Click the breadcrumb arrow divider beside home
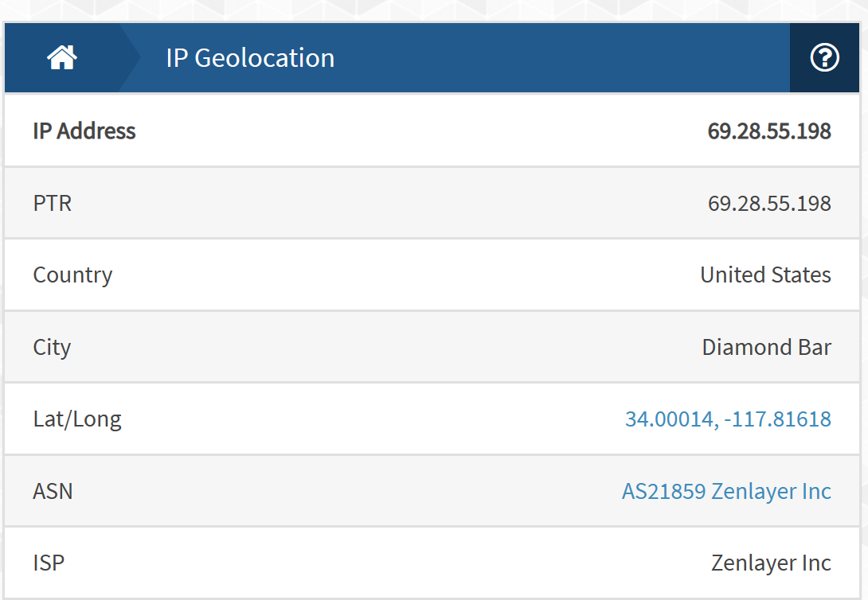Screen dimensions: 868x600 [x=130, y=57]
